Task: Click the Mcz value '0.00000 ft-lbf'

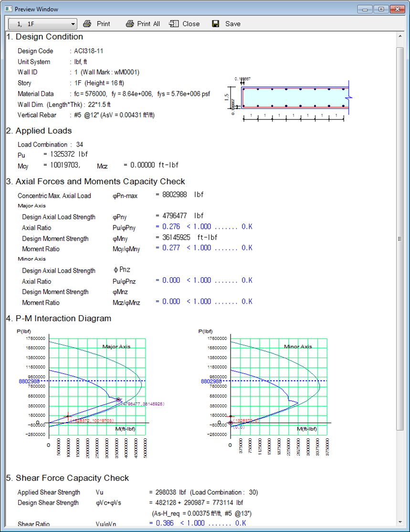Action: click(x=155, y=165)
